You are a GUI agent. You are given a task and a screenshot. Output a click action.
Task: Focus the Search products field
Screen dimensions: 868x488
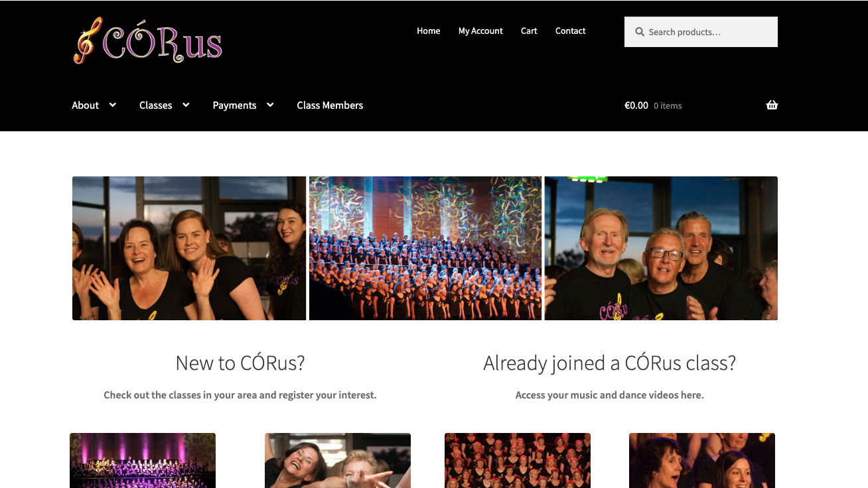point(701,32)
